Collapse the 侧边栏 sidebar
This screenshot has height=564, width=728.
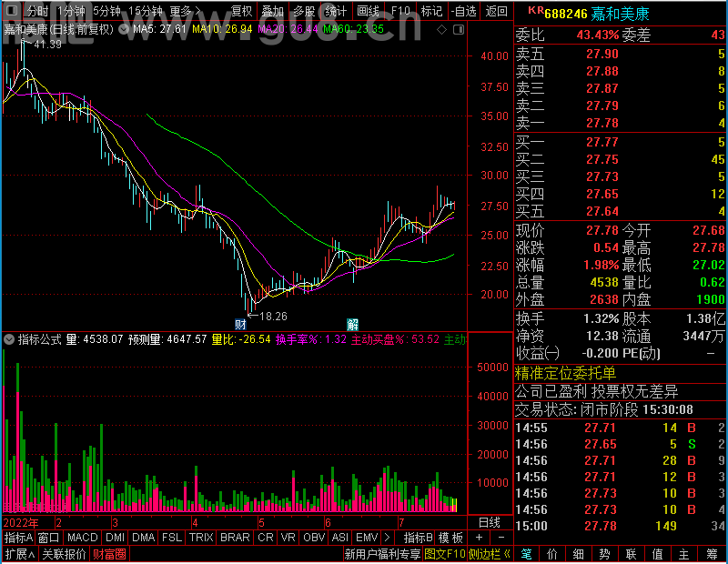tap(490, 554)
